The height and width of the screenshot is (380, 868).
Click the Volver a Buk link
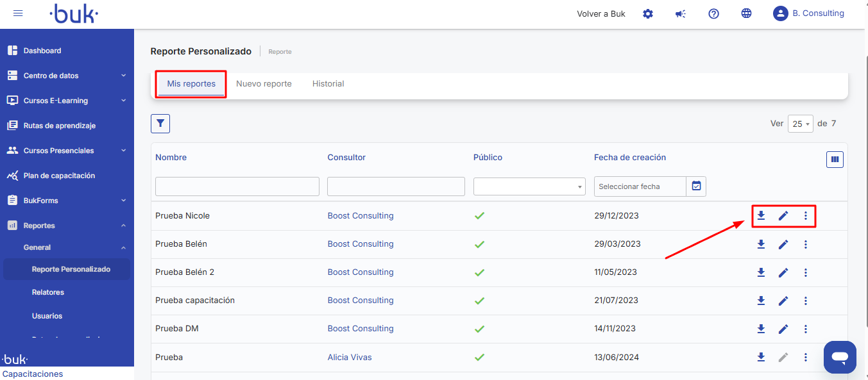point(600,13)
